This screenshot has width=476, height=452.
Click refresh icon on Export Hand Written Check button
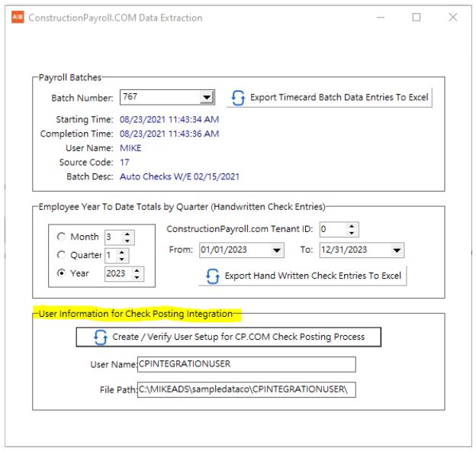213,276
